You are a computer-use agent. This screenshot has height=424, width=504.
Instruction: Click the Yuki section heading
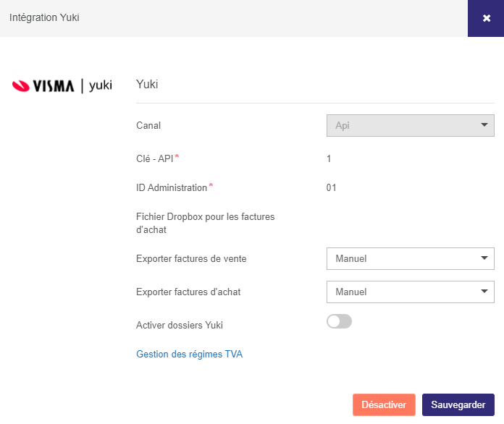tap(147, 84)
